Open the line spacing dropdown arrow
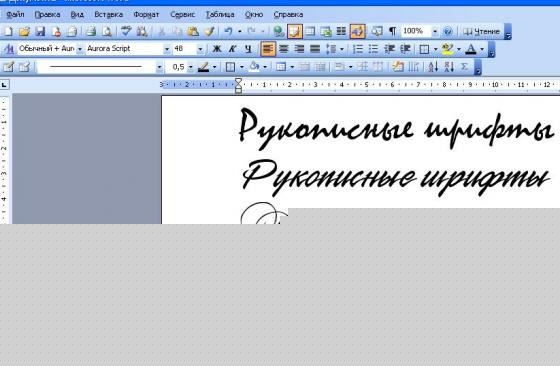This screenshot has width=560, height=366. [342, 49]
